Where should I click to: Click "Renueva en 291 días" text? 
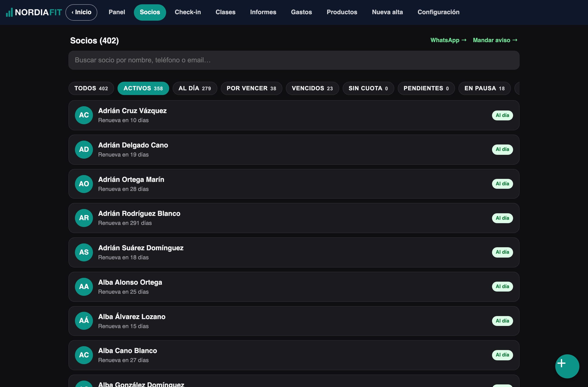pos(125,223)
